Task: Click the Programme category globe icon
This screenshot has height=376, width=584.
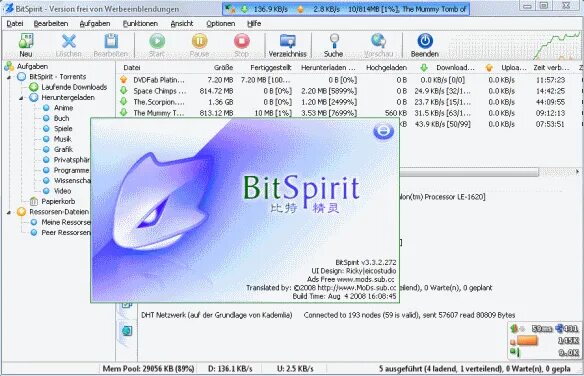Action: (x=46, y=170)
